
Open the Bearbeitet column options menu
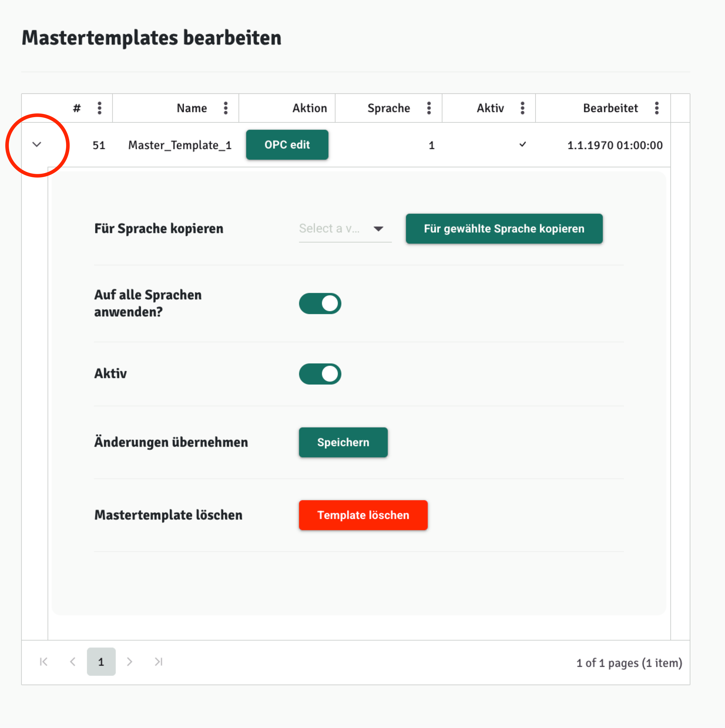click(657, 108)
